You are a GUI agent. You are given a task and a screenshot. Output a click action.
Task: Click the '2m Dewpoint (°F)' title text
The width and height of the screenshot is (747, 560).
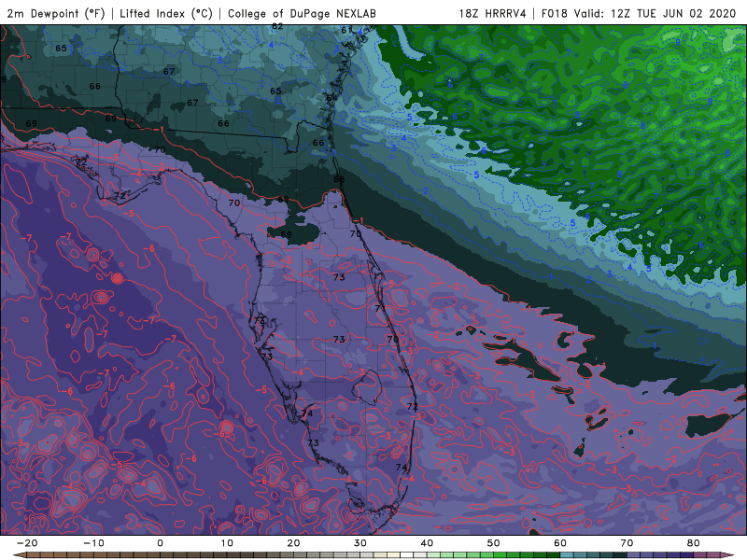point(56,13)
